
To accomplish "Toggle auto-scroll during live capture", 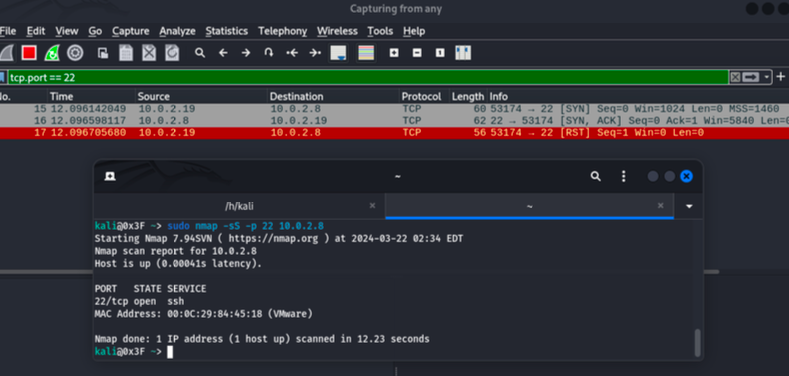I will click(338, 53).
